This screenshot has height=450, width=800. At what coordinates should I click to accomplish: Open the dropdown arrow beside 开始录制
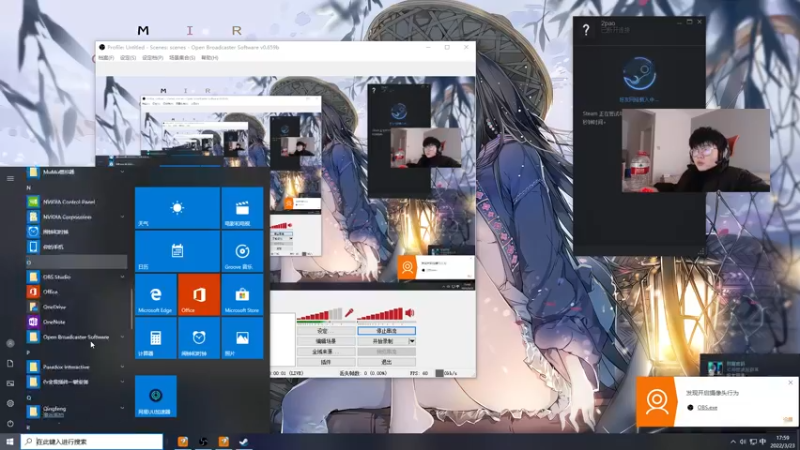coord(412,341)
